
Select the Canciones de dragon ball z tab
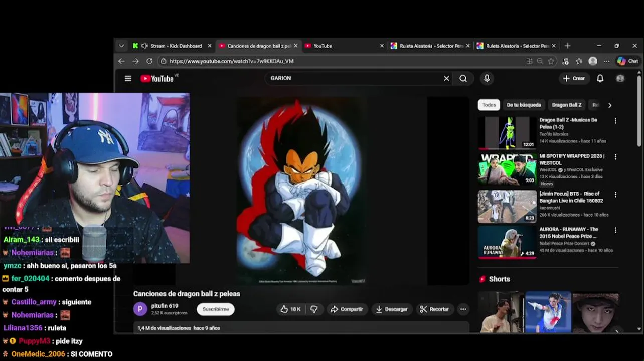pos(259,46)
